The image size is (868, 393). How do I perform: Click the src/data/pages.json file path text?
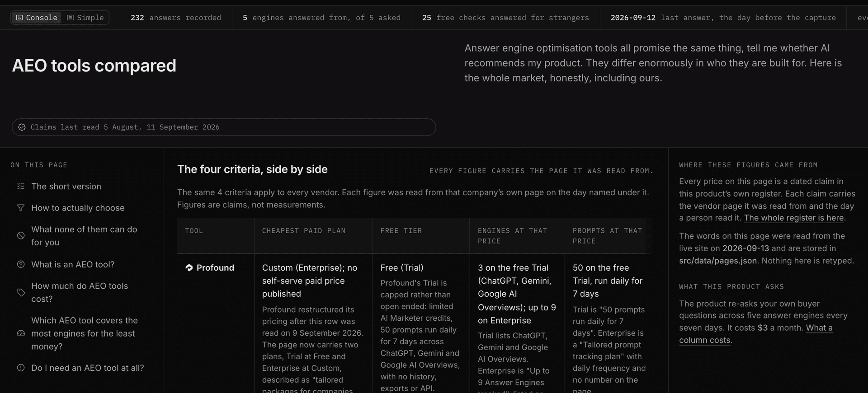point(718,261)
